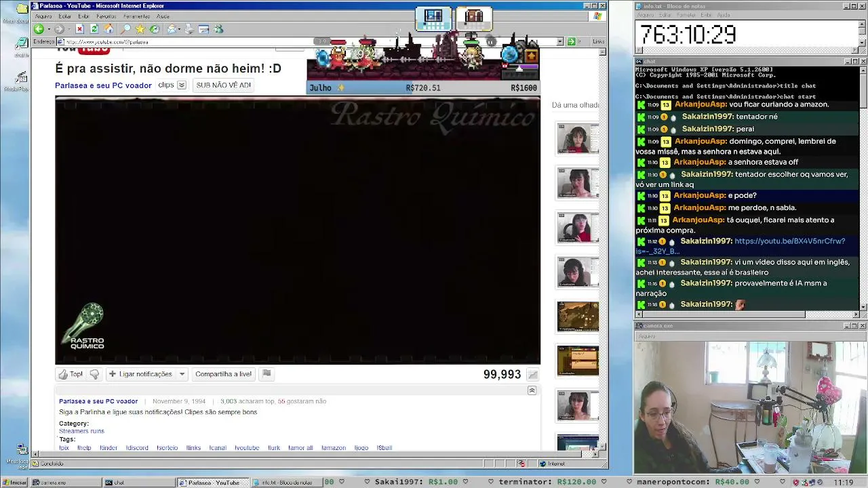Image resolution: width=868 pixels, height=488 pixels.
Task: Click the Windows logo throbber in IE
Action: (x=597, y=16)
